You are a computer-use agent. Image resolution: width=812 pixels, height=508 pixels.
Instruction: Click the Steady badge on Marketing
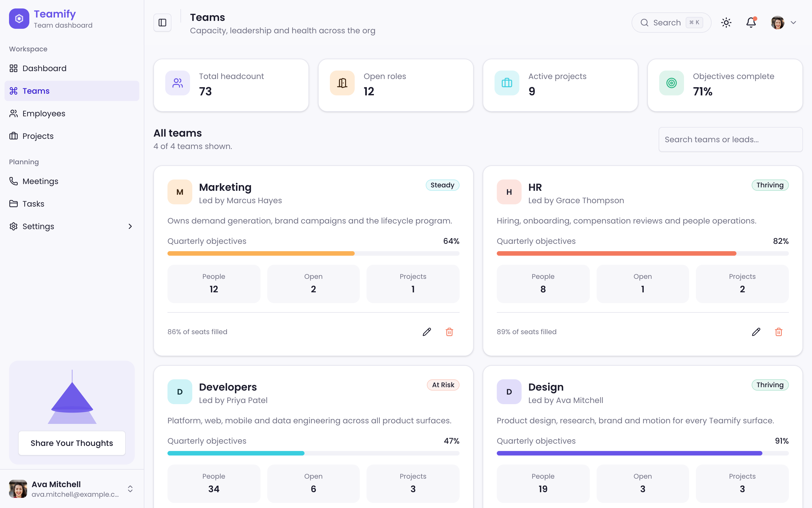[442, 185]
